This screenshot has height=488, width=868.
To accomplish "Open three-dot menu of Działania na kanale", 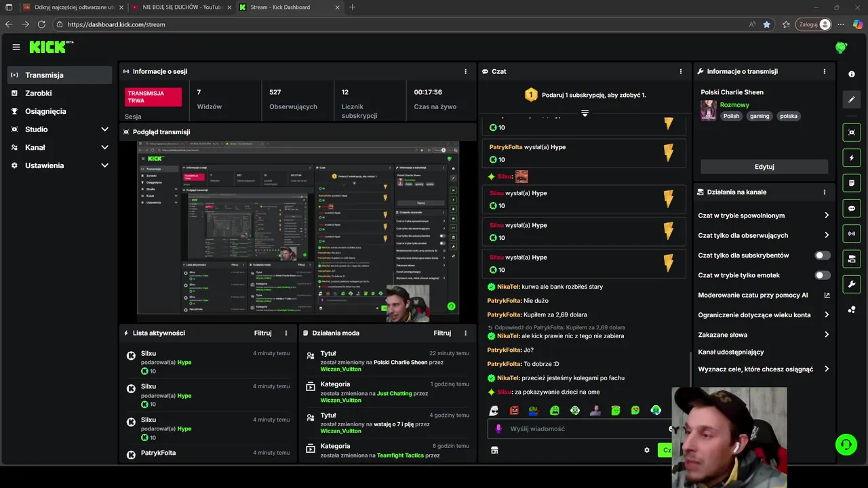I will coord(825,192).
